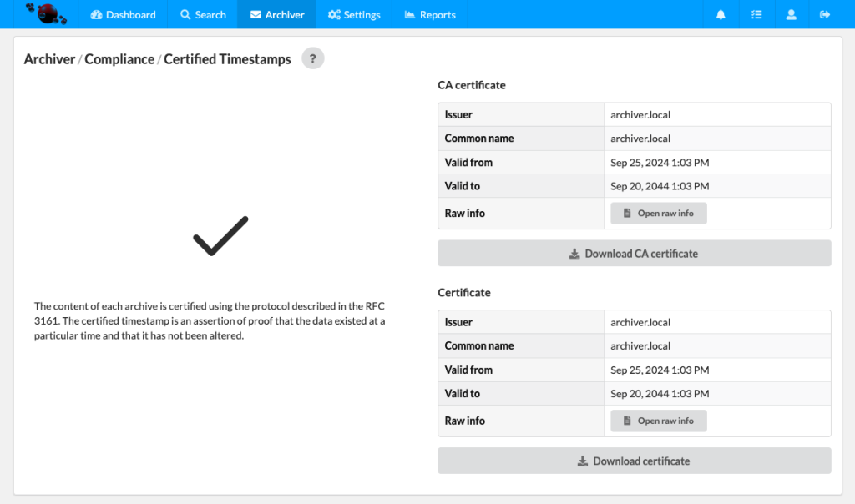Click the help question mark icon
This screenshot has height=504, width=855.
(x=313, y=58)
